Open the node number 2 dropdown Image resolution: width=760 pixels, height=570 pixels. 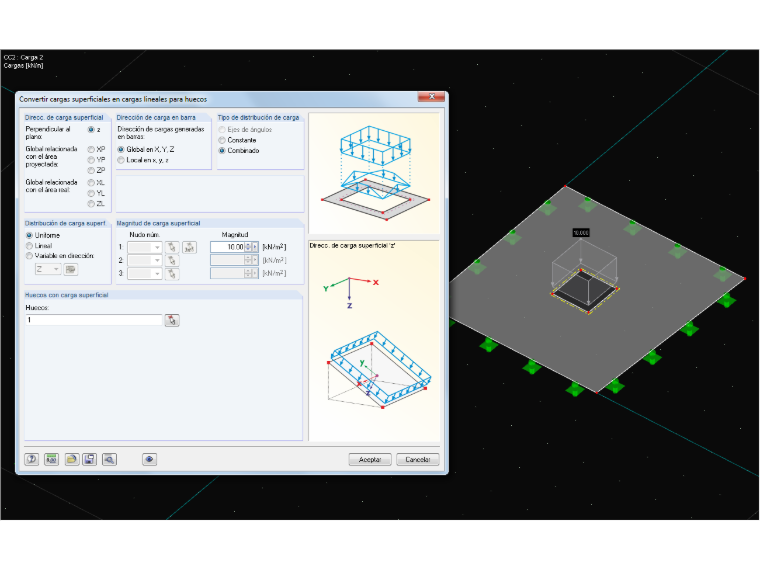[x=144, y=260]
